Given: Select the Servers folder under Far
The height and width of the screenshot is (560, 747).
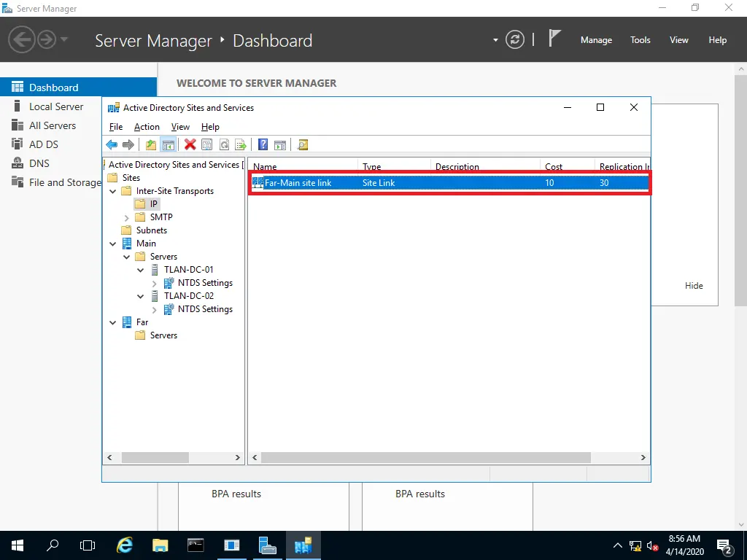Looking at the screenshot, I should coord(163,335).
